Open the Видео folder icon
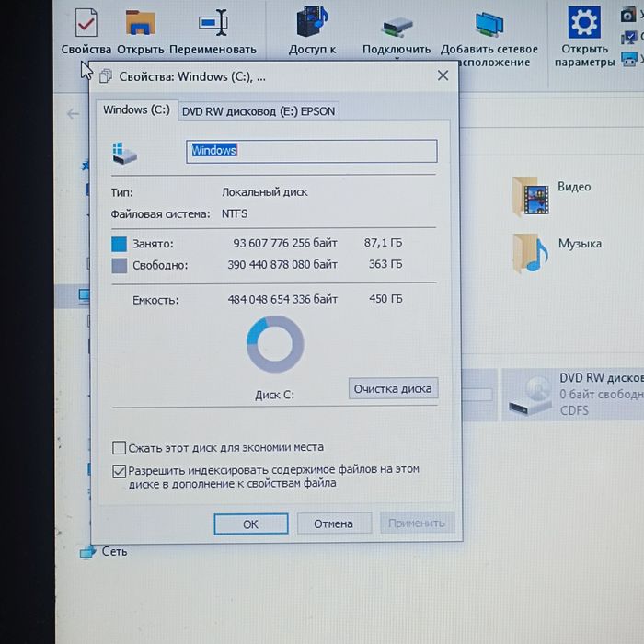The width and height of the screenshot is (644, 644). pyautogui.click(x=531, y=196)
